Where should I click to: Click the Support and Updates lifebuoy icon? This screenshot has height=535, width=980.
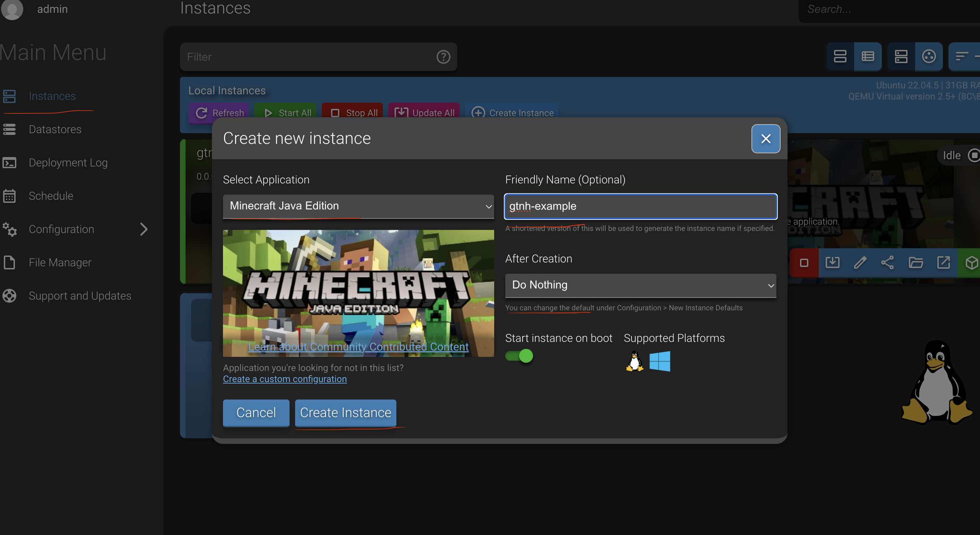[x=9, y=296]
